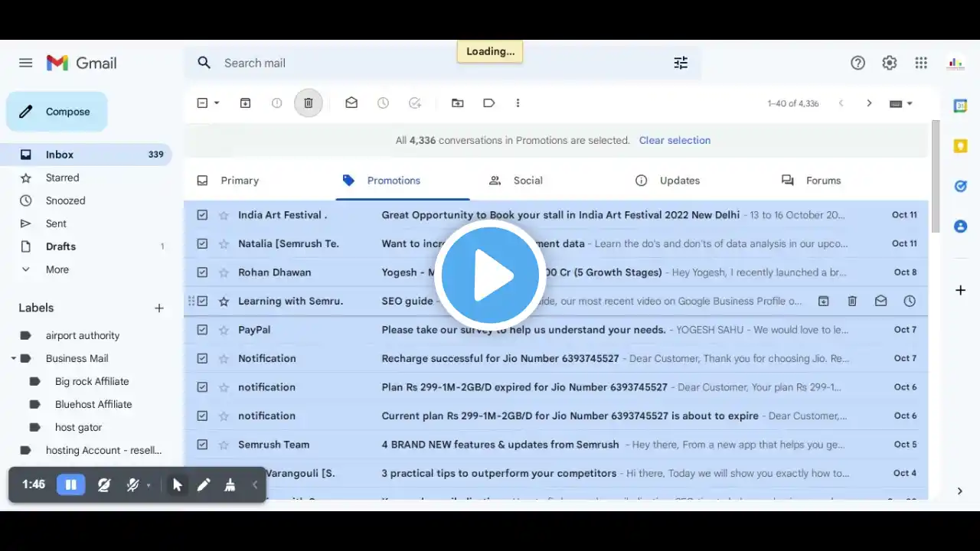Open the Labels tag icon in toolbar
This screenshot has width=980, height=551.
[x=488, y=103]
